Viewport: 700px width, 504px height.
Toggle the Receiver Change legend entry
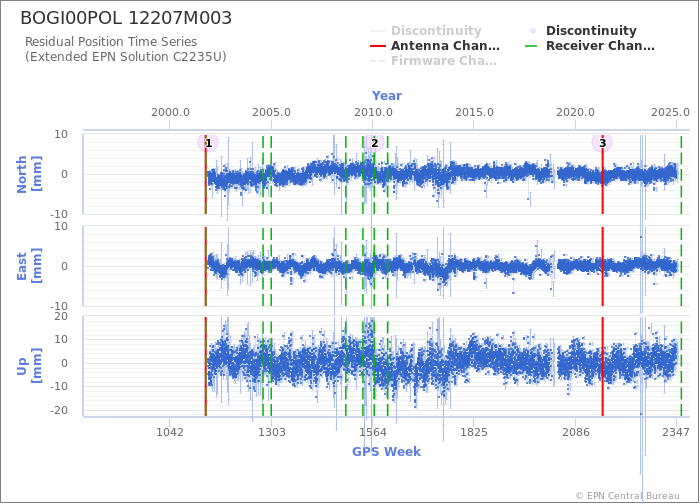pyautogui.click(x=590, y=46)
